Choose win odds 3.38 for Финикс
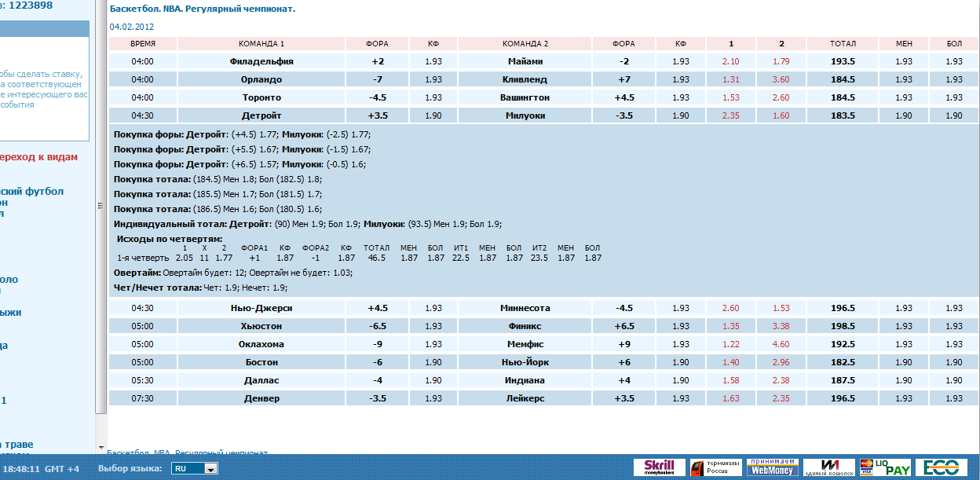980x480 pixels. coord(781,326)
